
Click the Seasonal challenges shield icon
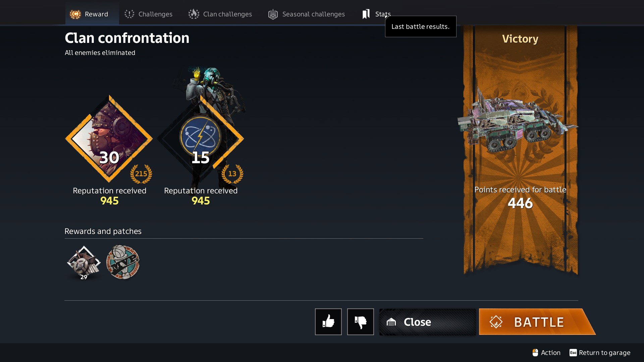tap(273, 14)
